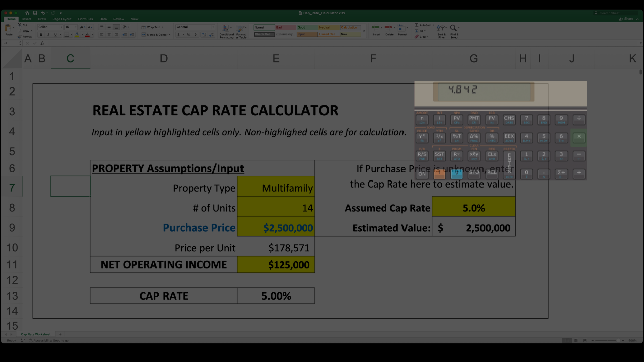Click the Cut scissors icon
This screenshot has width=644, height=362.
pyautogui.click(x=20, y=25)
